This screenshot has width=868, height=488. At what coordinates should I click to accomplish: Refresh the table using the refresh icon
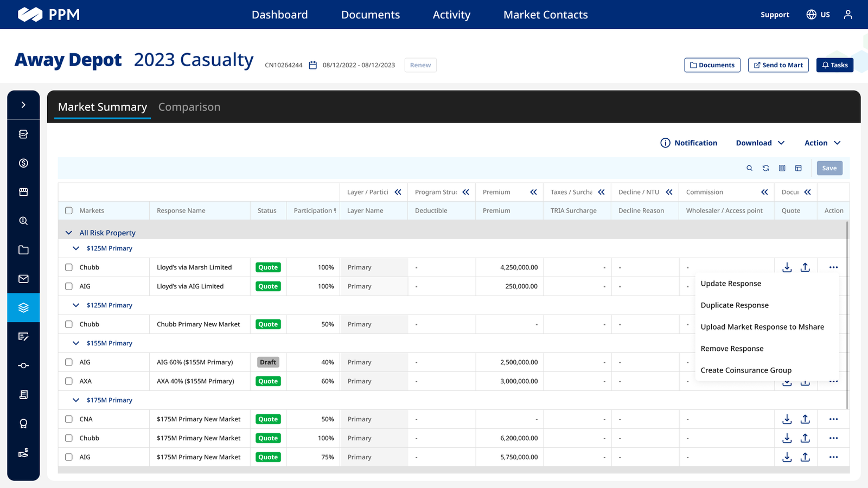click(x=765, y=168)
